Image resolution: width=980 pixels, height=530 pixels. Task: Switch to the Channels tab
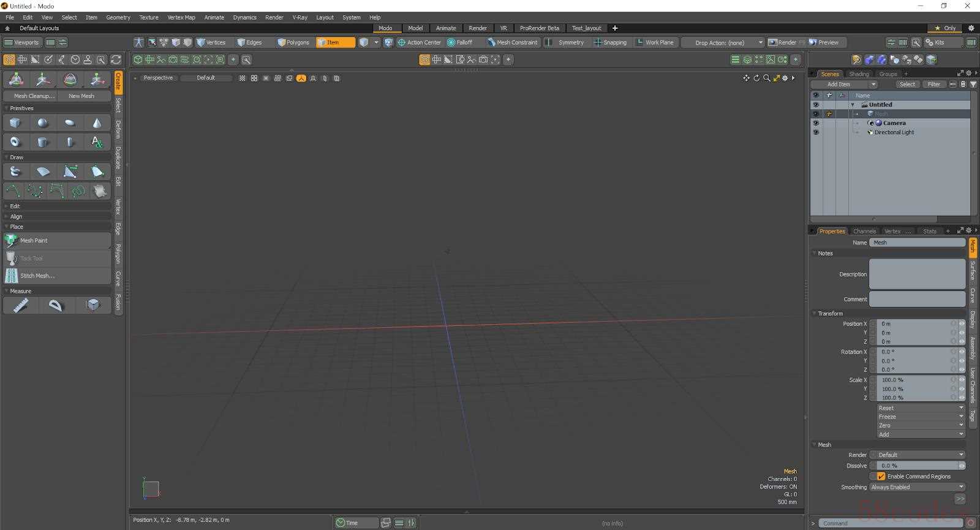(x=864, y=232)
